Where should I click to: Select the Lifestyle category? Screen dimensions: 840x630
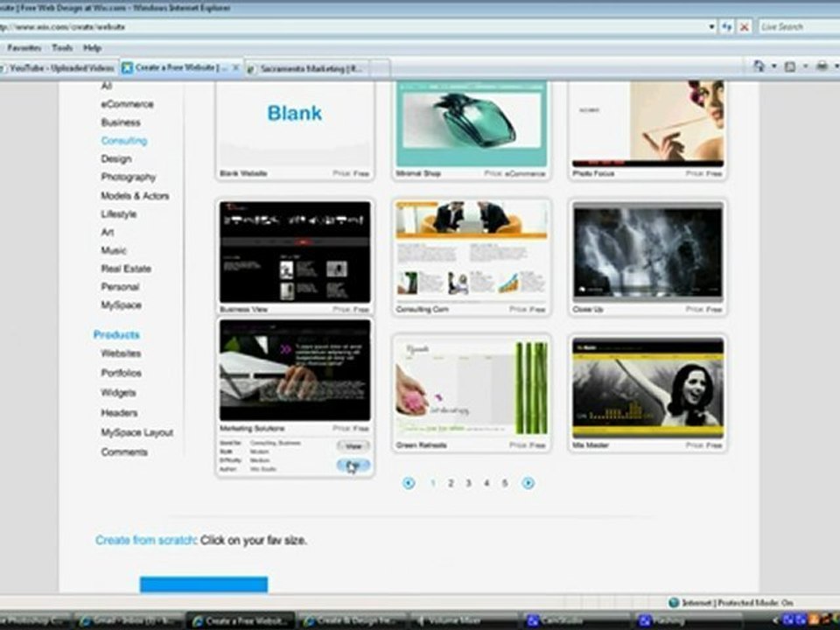click(x=118, y=213)
